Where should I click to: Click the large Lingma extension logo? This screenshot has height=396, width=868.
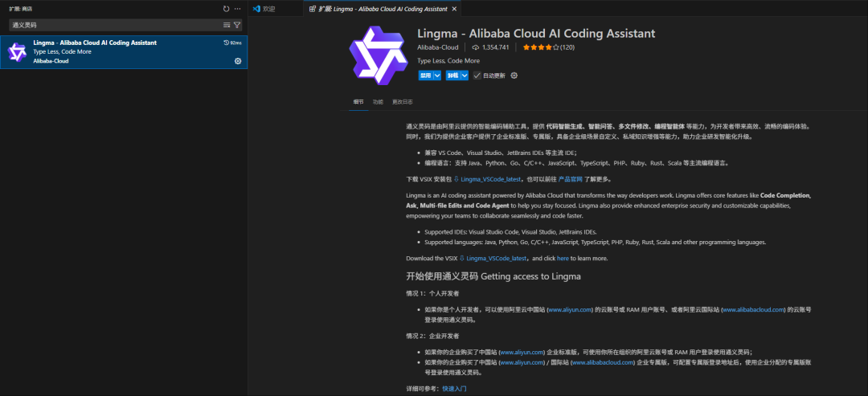click(x=378, y=54)
